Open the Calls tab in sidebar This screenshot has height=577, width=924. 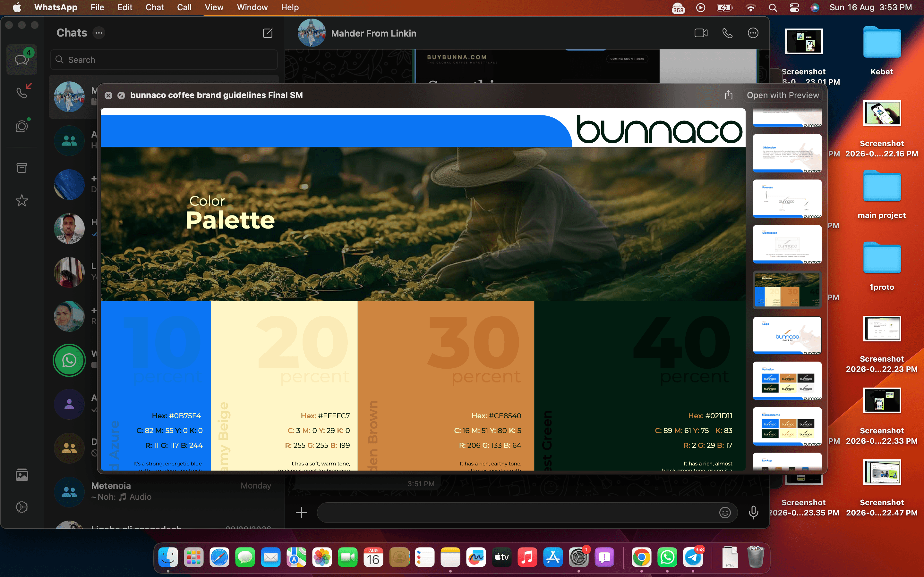[22, 92]
